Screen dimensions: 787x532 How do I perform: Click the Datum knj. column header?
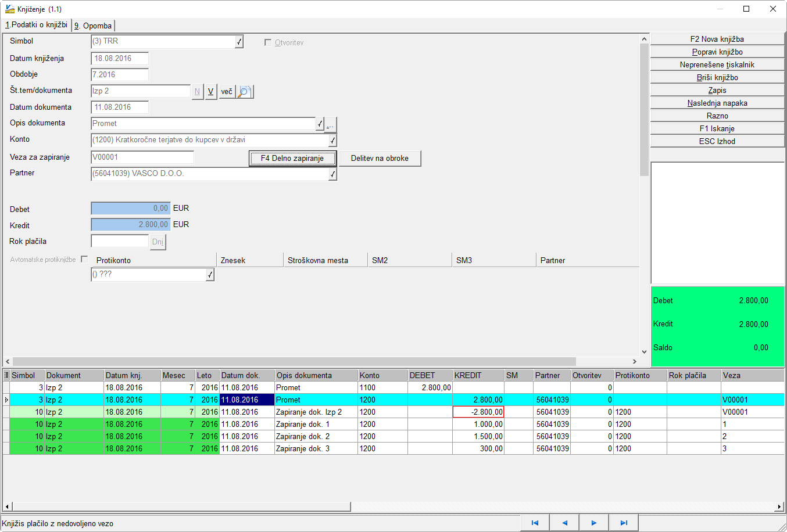coord(132,375)
